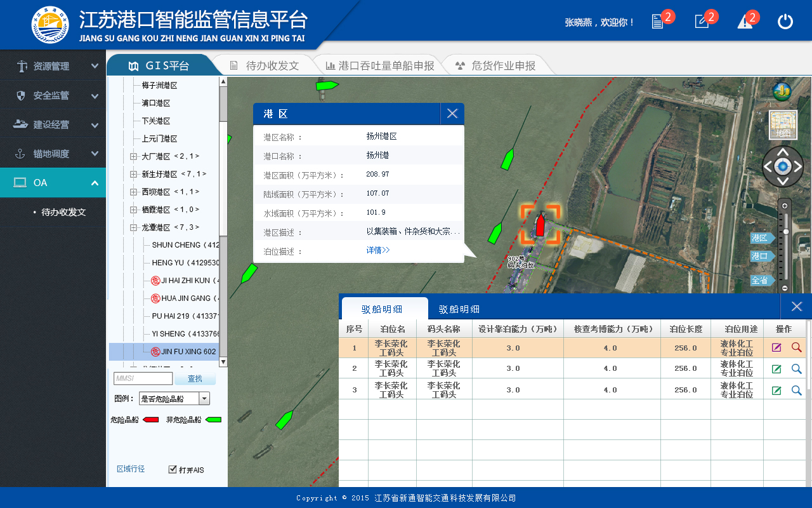The width and height of the screenshot is (812, 508).
Task: Collapse the 龙潭港区 tree node
Action: (x=133, y=227)
